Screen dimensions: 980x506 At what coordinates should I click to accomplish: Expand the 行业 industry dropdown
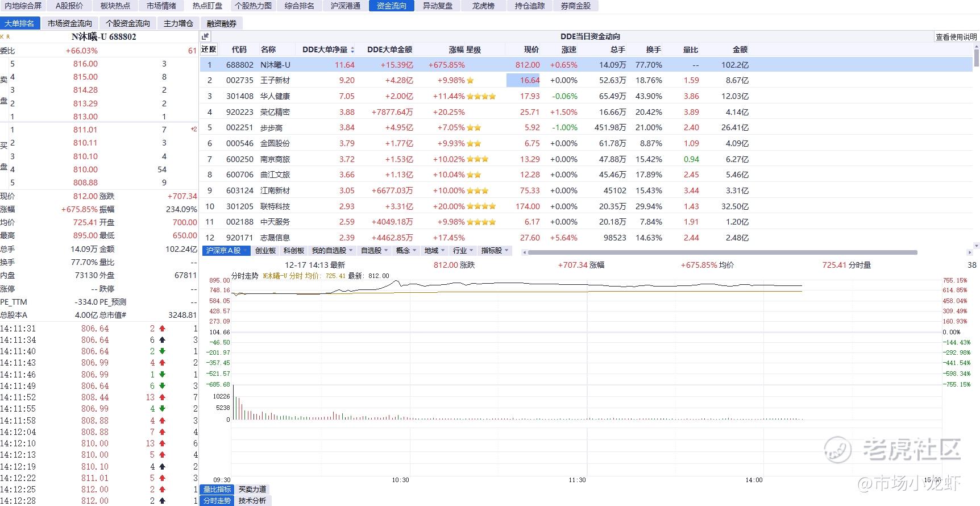pos(463,251)
